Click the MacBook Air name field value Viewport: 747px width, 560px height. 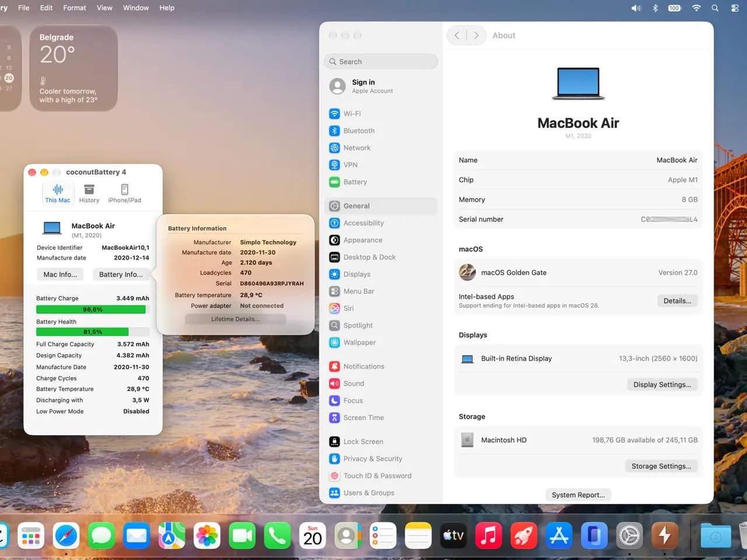point(677,160)
